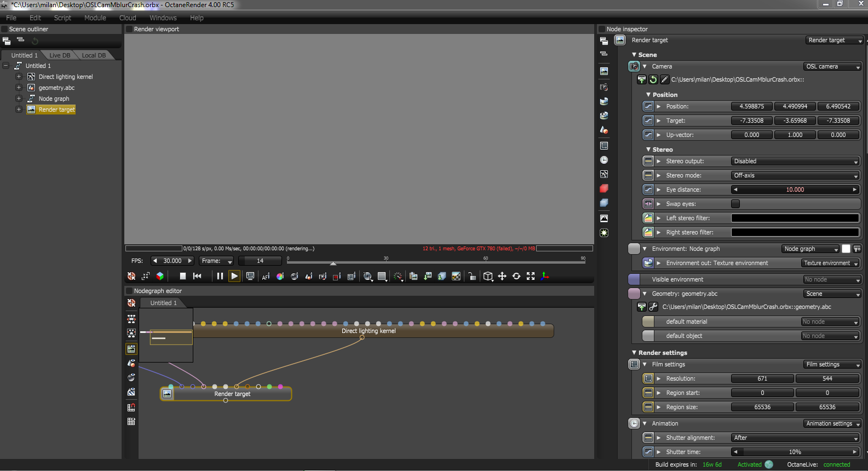The width and height of the screenshot is (868, 471).
Task: Select geometry.abc in the Scene outliner
Action: click(x=56, y=88)
